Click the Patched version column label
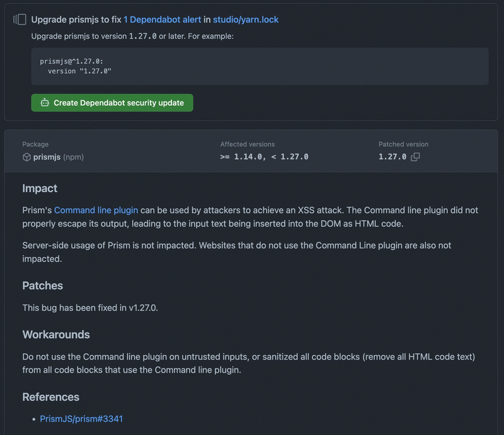504x435 pixels. pos(403,144)
